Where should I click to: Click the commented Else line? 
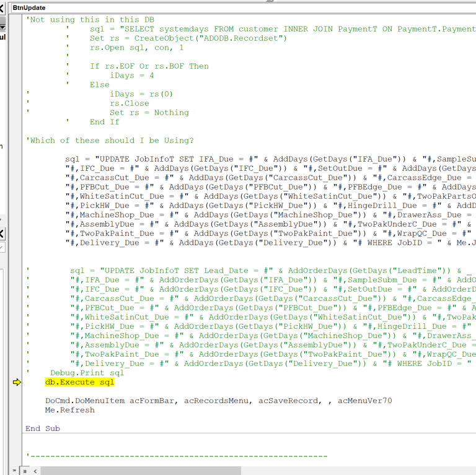tap(100, 85)
